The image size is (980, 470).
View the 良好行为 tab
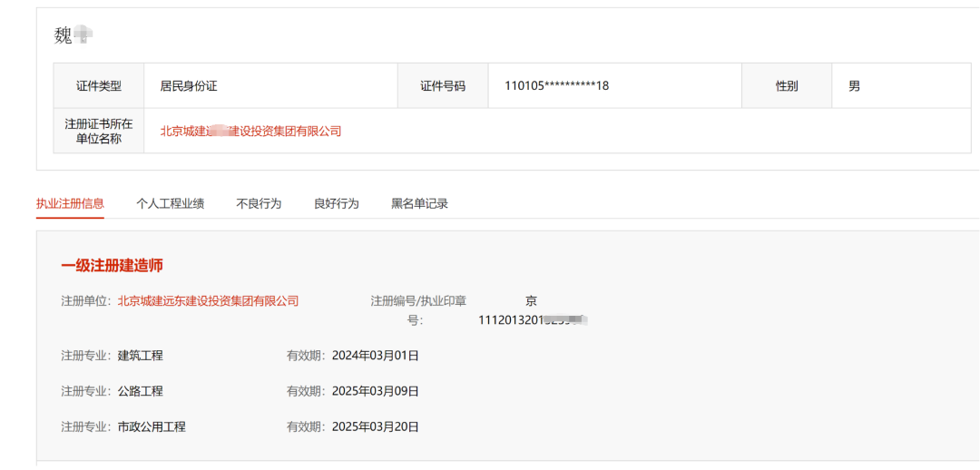(x=337, y=204)
